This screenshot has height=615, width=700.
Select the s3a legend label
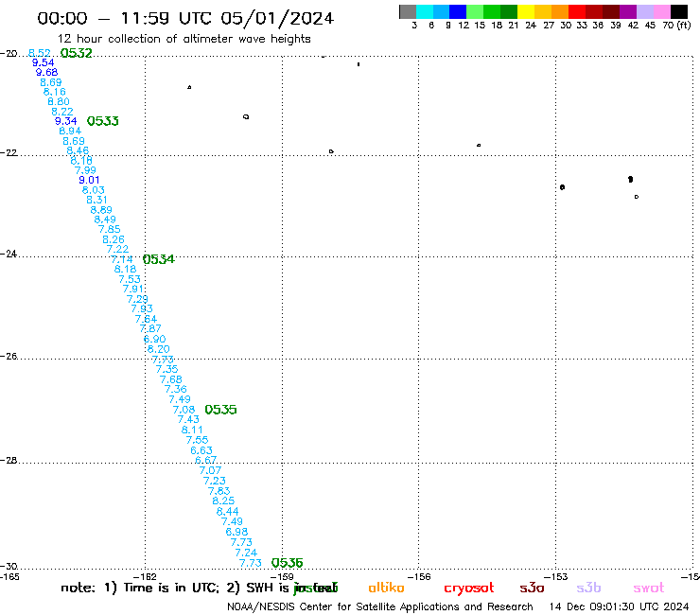click(x=532, y=588)
